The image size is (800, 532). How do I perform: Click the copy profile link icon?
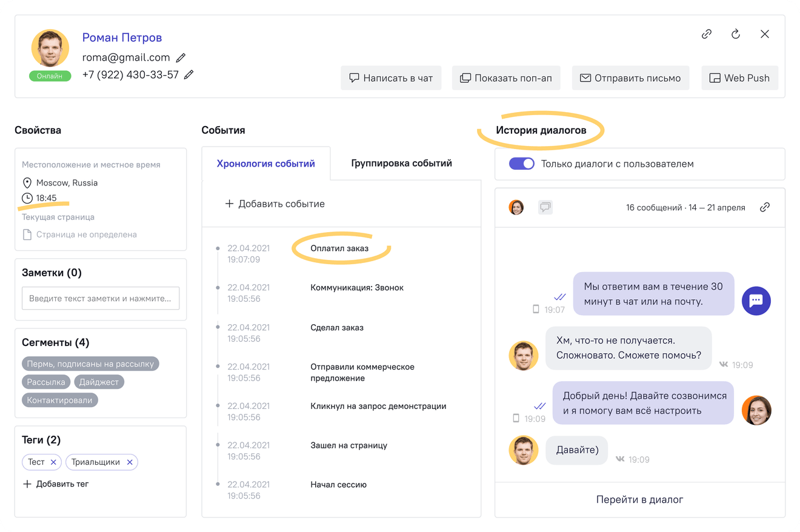pyautogui.click(x=707, y=34)
